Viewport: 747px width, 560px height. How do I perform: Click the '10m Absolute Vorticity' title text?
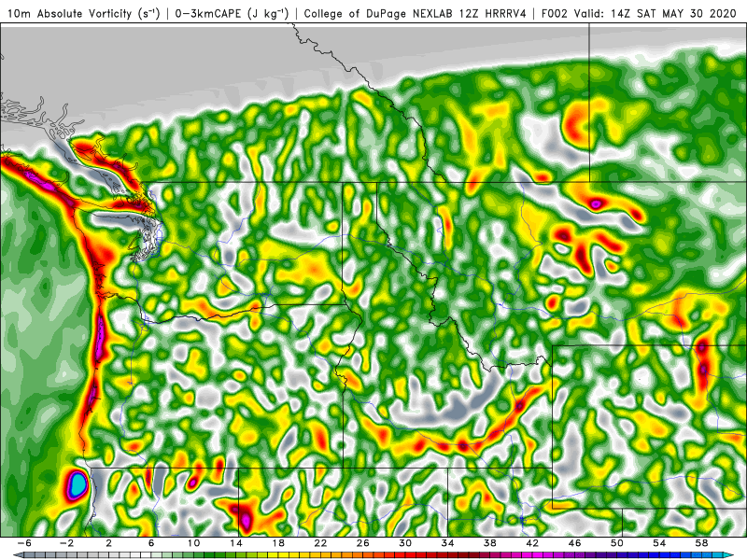[69, 13]
